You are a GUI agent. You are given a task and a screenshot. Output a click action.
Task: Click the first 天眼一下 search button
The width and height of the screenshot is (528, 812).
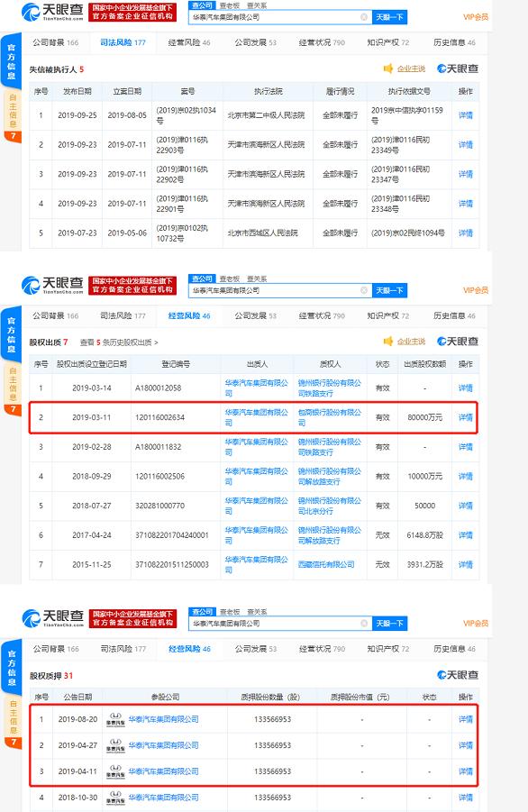click(390, 17)
